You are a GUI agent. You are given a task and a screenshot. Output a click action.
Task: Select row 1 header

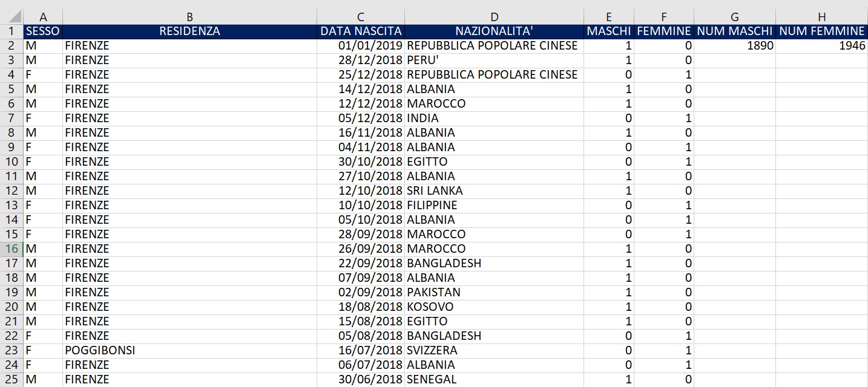point(12,31)
